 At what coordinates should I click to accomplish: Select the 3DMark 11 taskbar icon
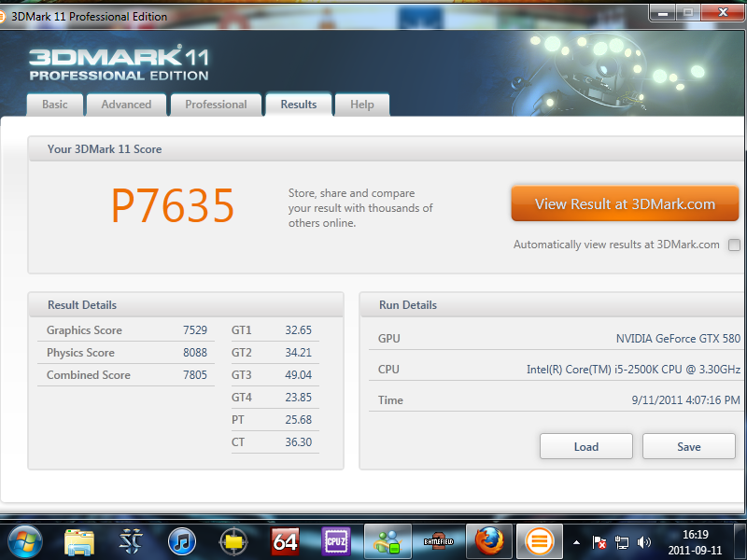[x=540, y=541]
